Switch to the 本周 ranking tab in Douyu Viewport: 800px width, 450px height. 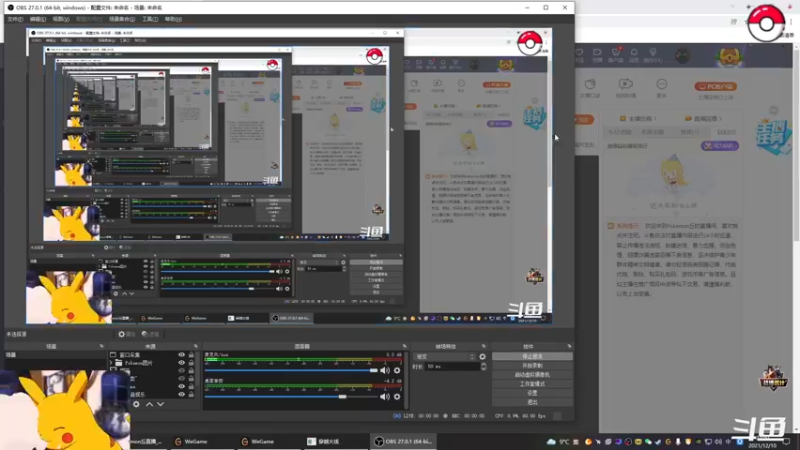pos(653,132)
